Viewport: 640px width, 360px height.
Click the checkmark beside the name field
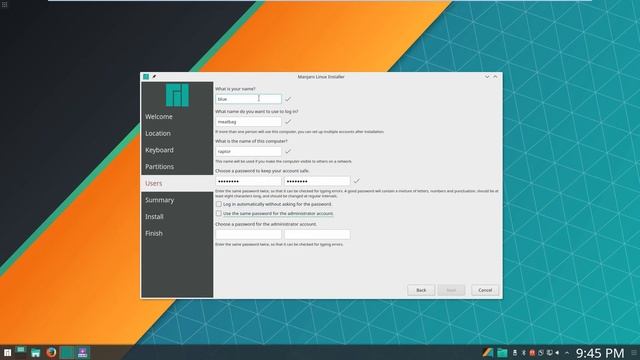point(288,99)
